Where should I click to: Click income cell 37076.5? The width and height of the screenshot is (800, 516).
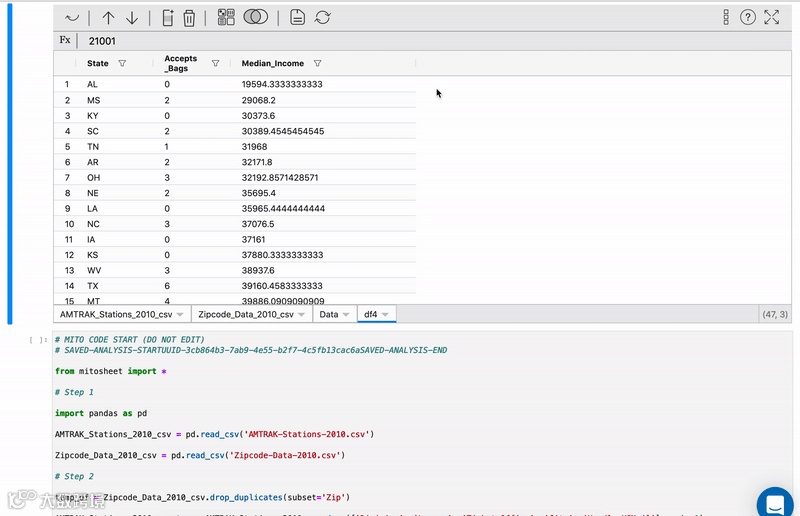tap(323, 224)
